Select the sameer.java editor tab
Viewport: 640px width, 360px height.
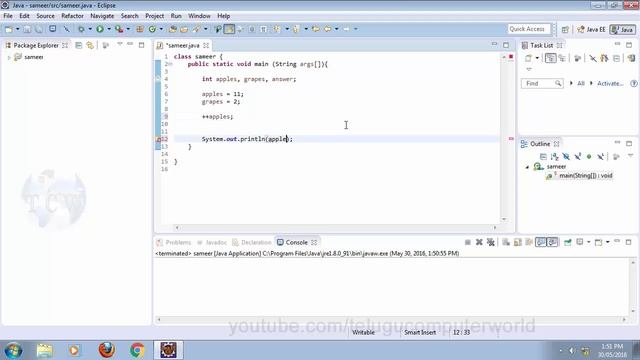[x=182, y=45]
